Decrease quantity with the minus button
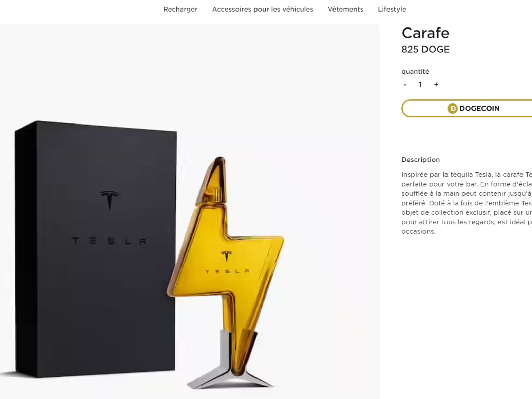The height and width of the screenshot is (399, 532). pyautogui.click(x=405, y=84)
